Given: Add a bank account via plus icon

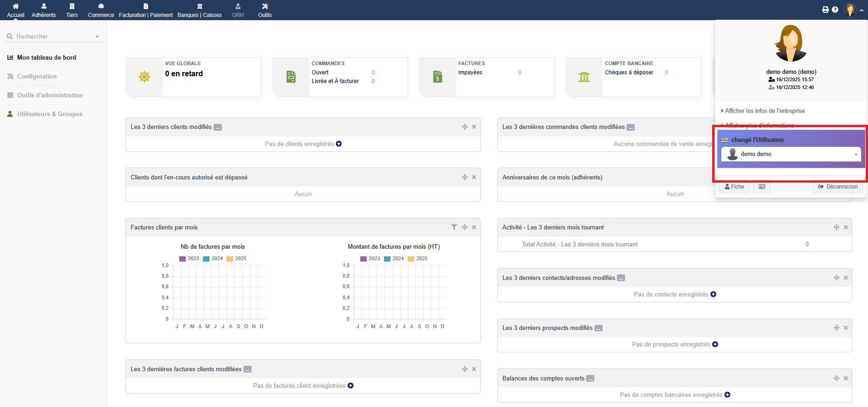Looking at the screenshot, I should click(727, 395).
